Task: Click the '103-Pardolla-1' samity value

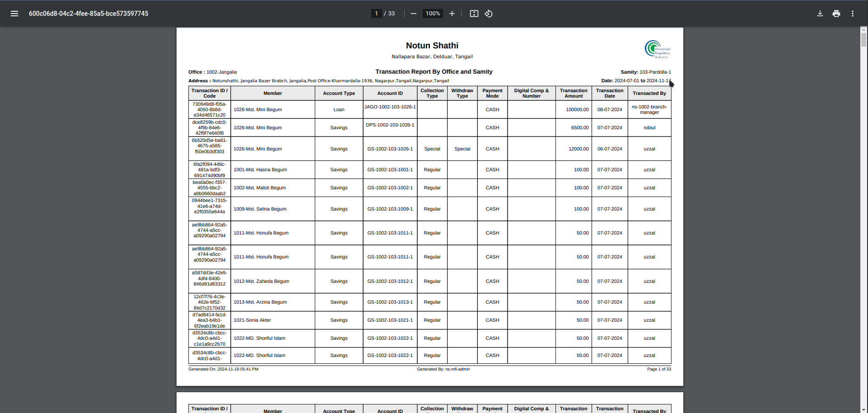Action: pos(655,72)
